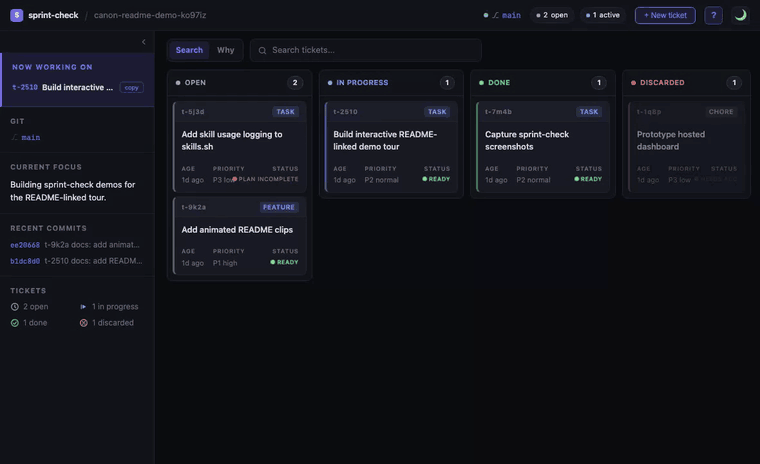Switch to the Search tab
This screenshot has width=760, height=464.
tap(189, 50)
